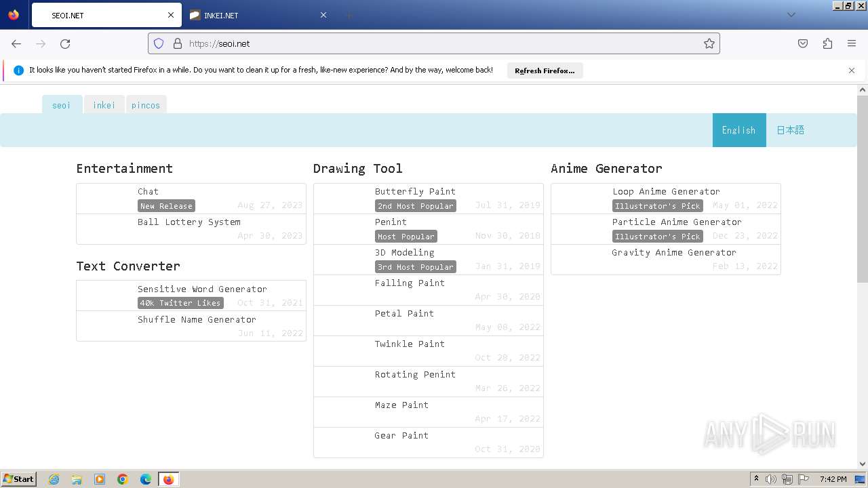868x488 pixels.
Task: Switch language to English
Action: (x=738, y=130)
